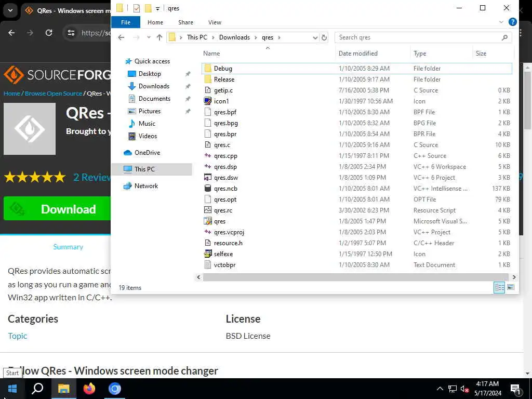
Task: Open the Topic link under Categories
Action: tap(17, 336)
